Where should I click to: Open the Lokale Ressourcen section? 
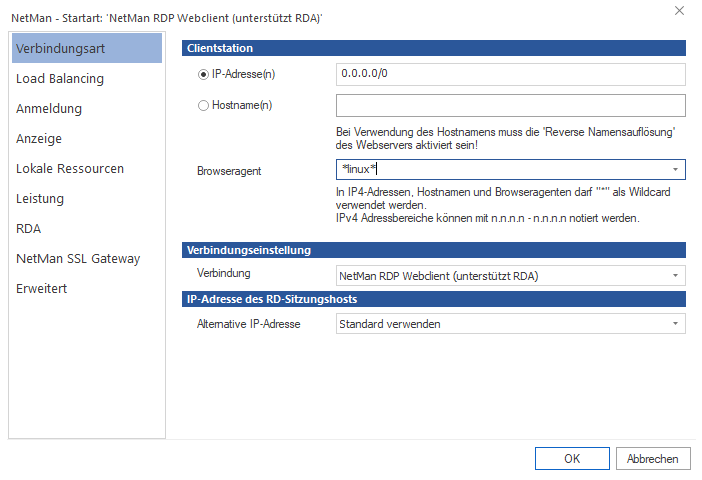70,168
